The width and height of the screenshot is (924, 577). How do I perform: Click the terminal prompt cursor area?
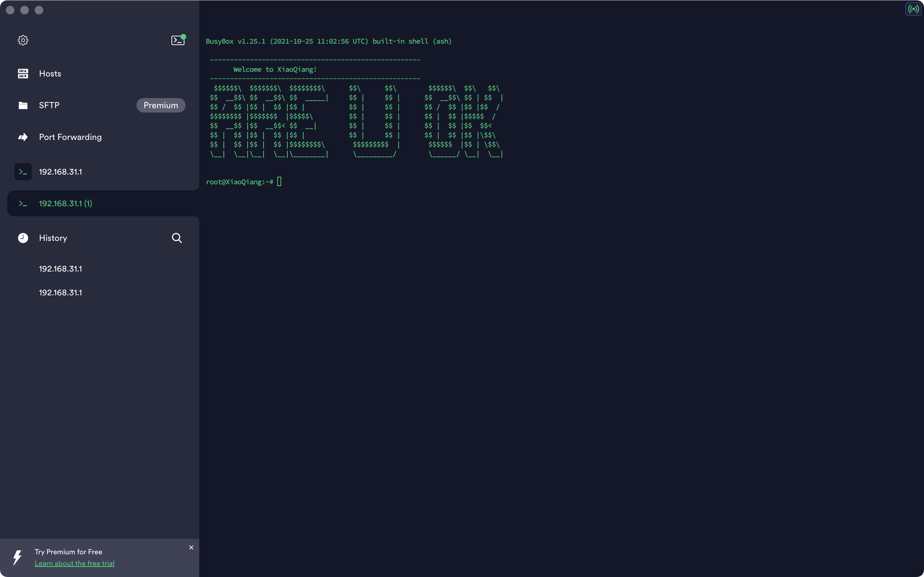pyautogui.click(x=279, y=182)
